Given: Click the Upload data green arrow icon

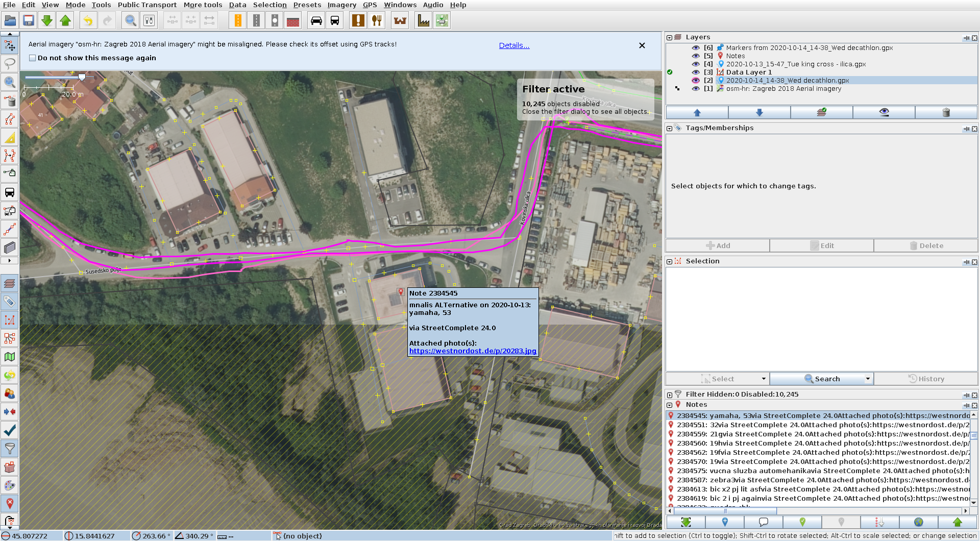Looking at the screenshot, I should click(65, 21).
